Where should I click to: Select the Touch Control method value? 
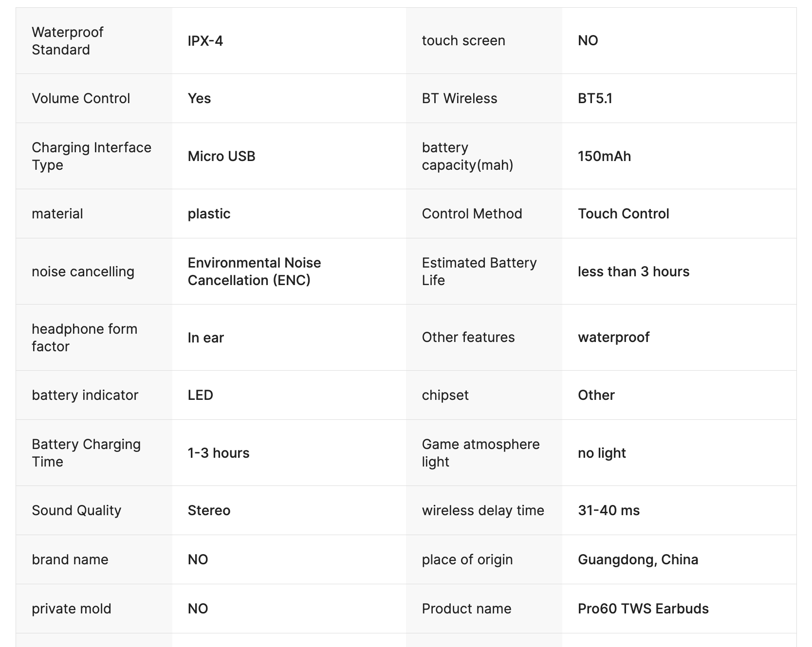click(x=623, y=214)
